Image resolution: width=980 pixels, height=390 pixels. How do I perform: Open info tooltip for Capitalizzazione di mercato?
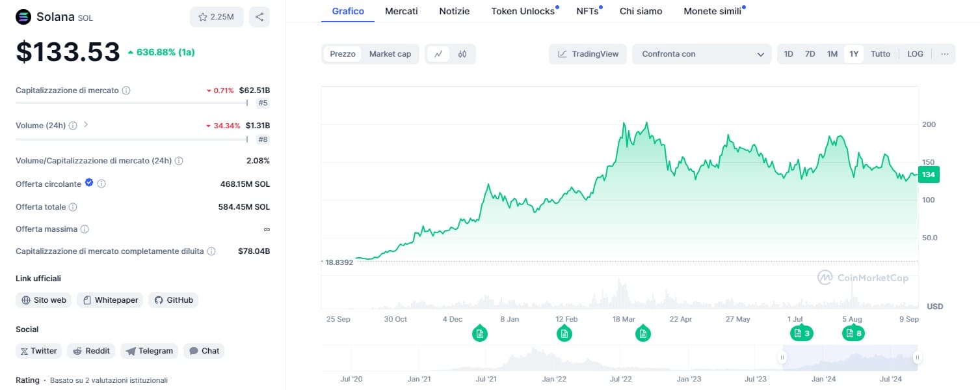click(126, 91)
